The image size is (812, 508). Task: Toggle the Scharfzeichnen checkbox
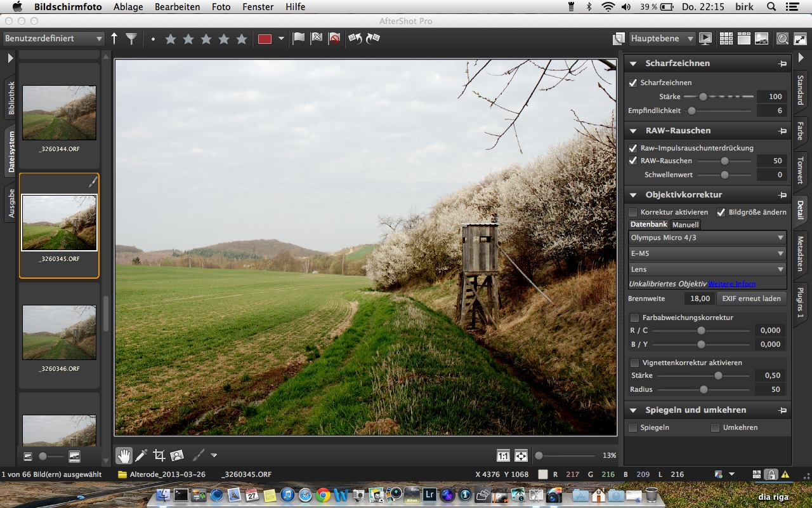(632, 83)
